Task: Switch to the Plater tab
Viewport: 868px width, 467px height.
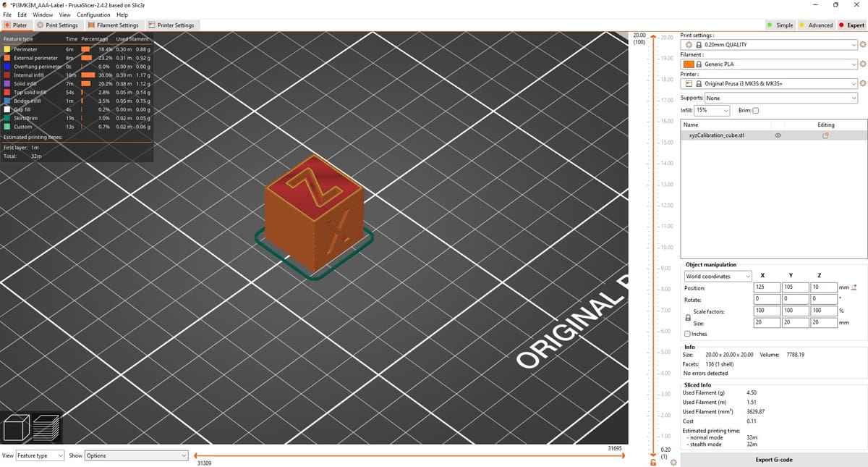Action: [x=16, y=25]
